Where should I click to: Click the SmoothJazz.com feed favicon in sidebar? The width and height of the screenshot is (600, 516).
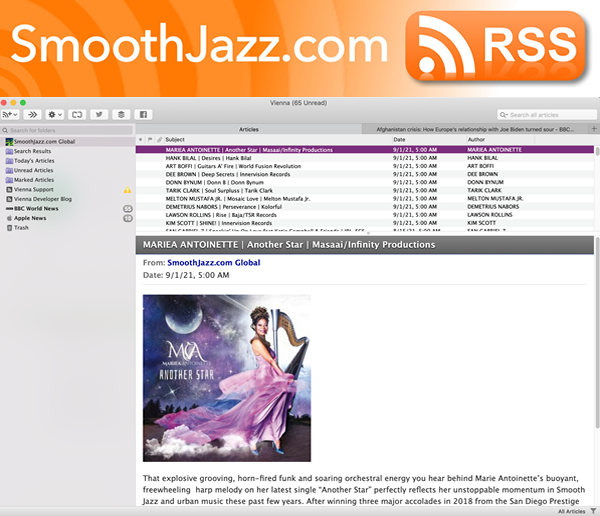click(x=9, y=142)
